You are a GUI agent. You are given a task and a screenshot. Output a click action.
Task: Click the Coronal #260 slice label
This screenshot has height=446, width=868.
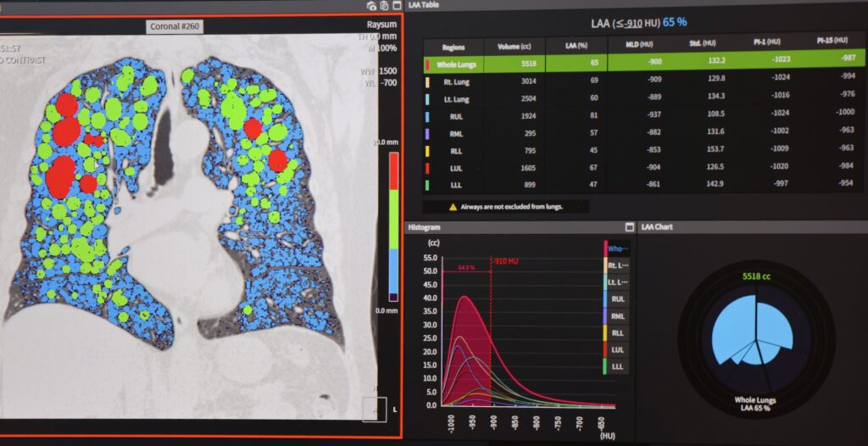coord(175,26)
